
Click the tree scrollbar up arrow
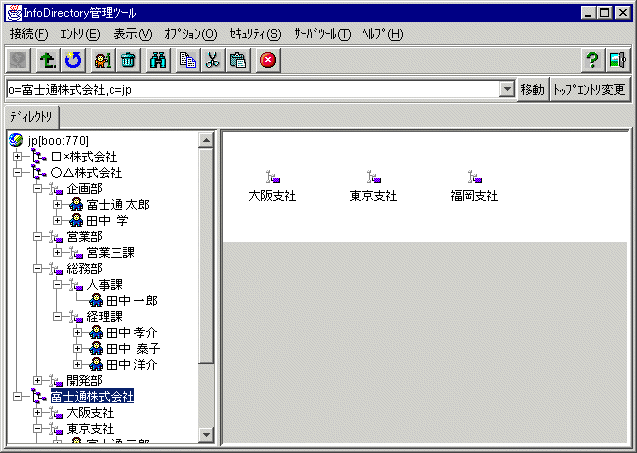point(206,140)
